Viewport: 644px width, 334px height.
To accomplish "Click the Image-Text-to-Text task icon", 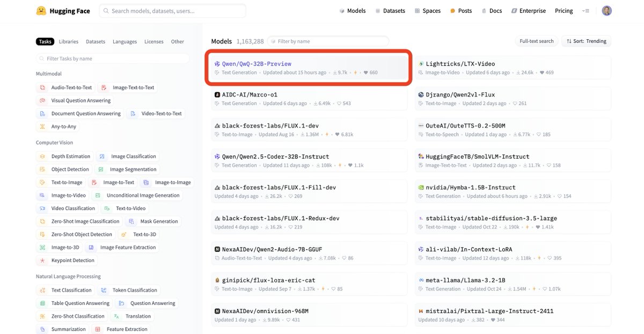I will click(x=104, y=88).
